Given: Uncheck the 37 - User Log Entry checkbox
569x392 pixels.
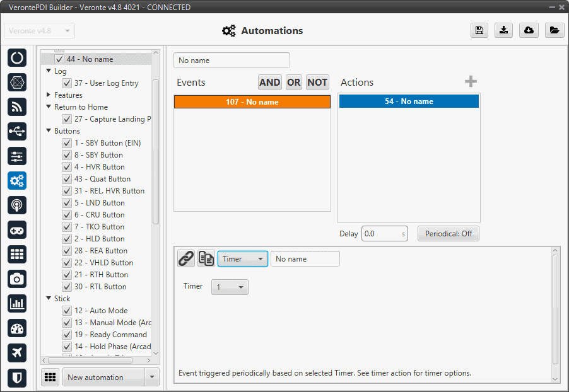Looking at the screenshot, I should point(67,83).
